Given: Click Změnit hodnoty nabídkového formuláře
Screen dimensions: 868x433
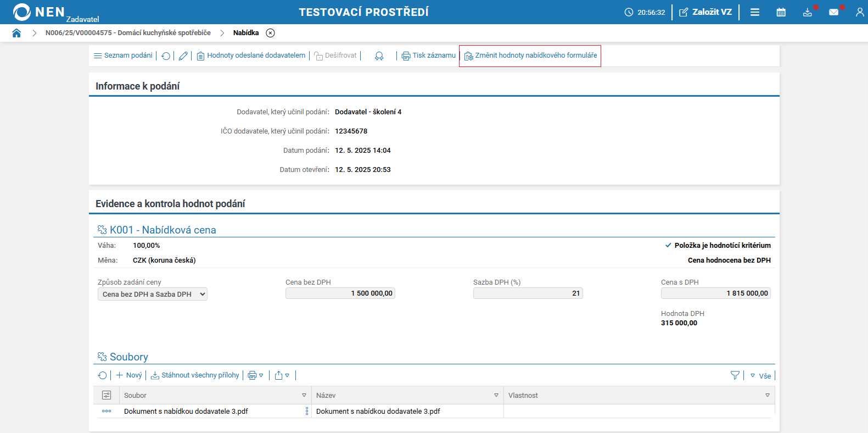Looking at the screenshot, I should coord(530,55).
